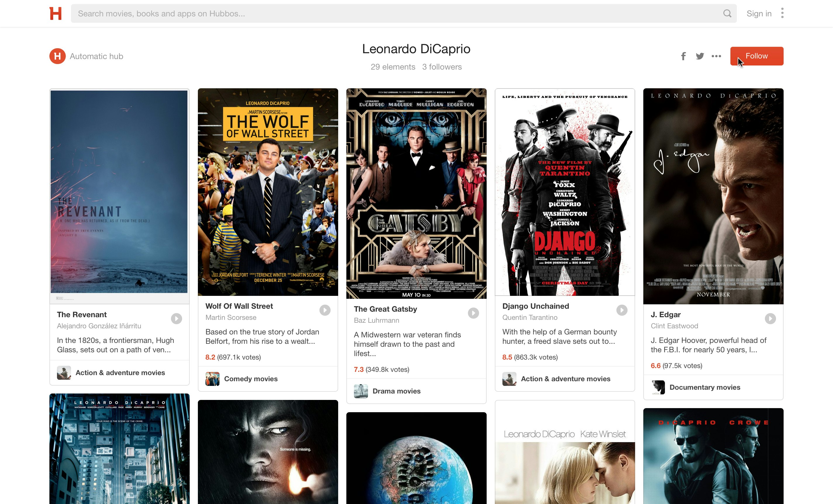Click the Hubbos H logo
Image resolution: width=833 pixels, height=504 pixels.
[56, 13]
